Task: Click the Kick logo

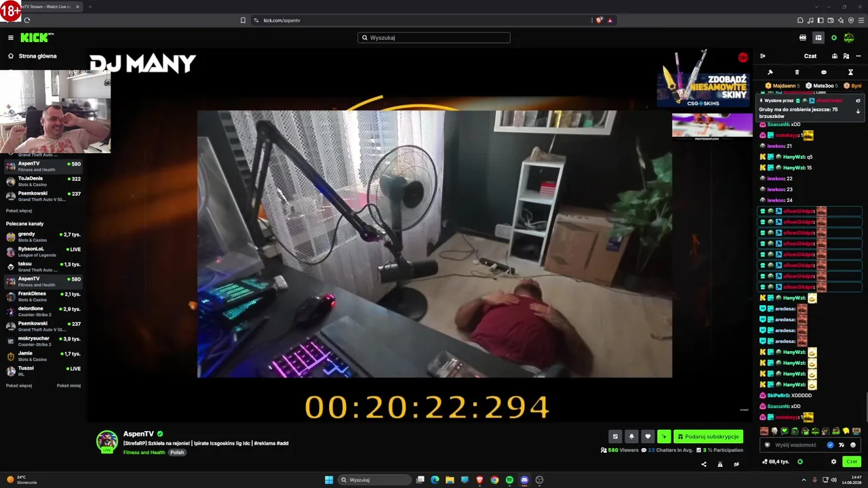Action: (37, 38)
